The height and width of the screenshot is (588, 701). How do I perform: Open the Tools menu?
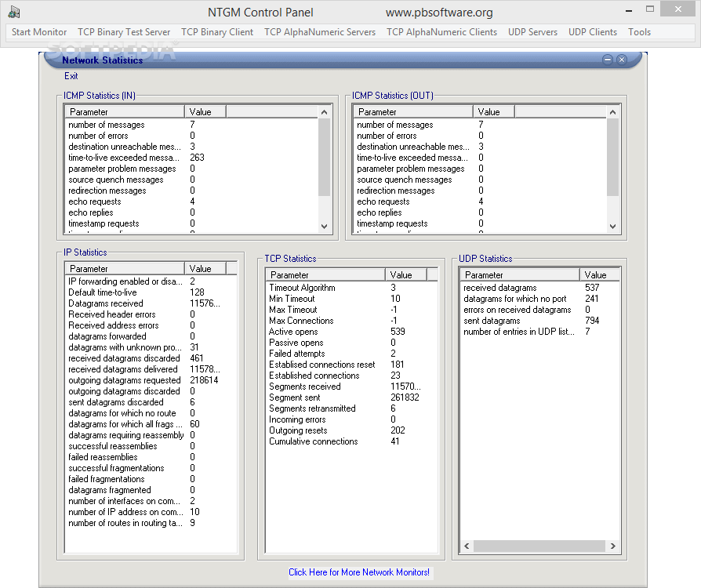pos(639,31)
